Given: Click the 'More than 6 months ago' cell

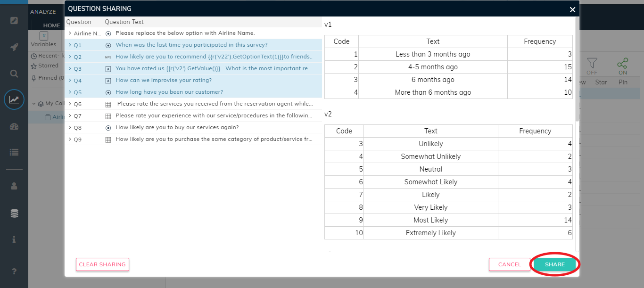Looking at the screenshot, I should tap(433, 92).
